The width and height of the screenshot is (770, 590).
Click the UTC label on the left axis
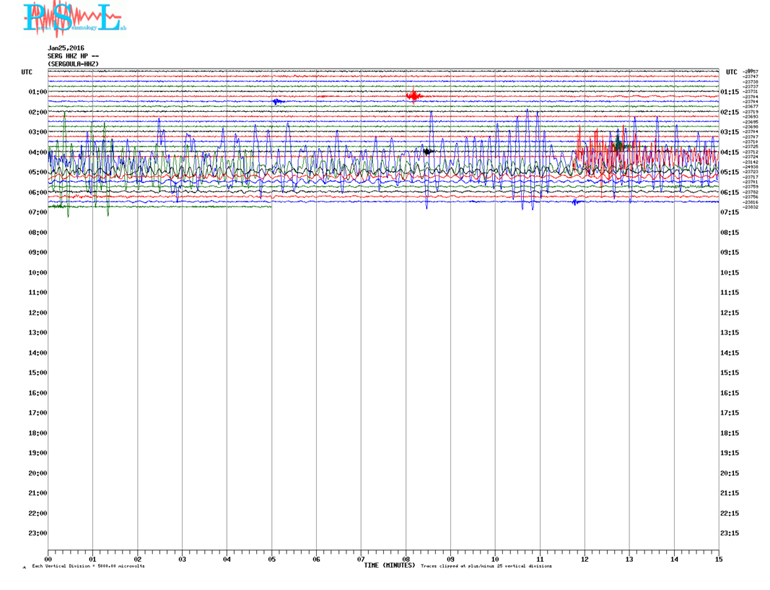click(27, 72)
